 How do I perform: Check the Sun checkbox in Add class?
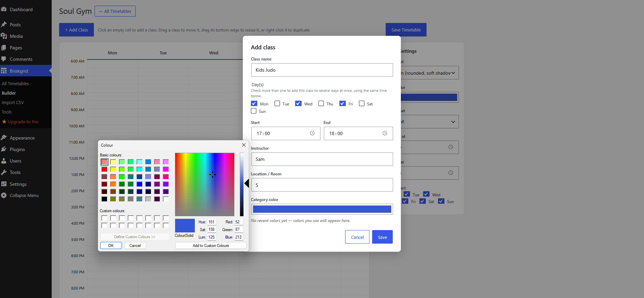click(254, 111)
